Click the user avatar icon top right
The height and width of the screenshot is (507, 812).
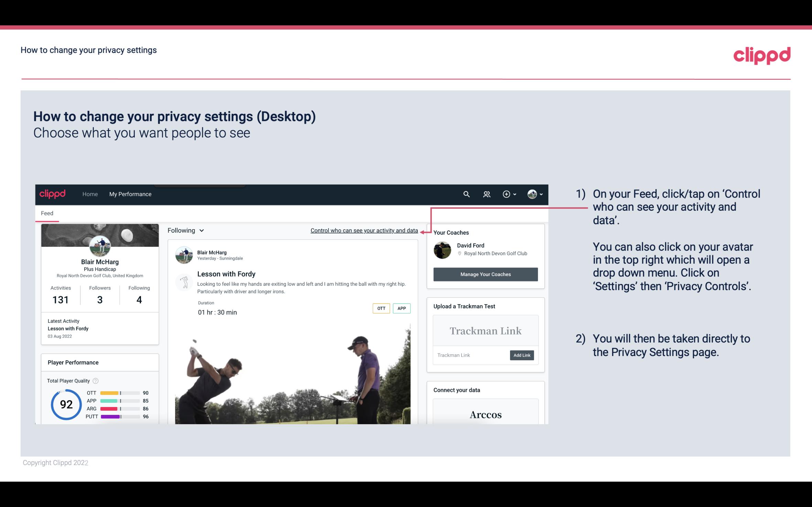(532, 193)
